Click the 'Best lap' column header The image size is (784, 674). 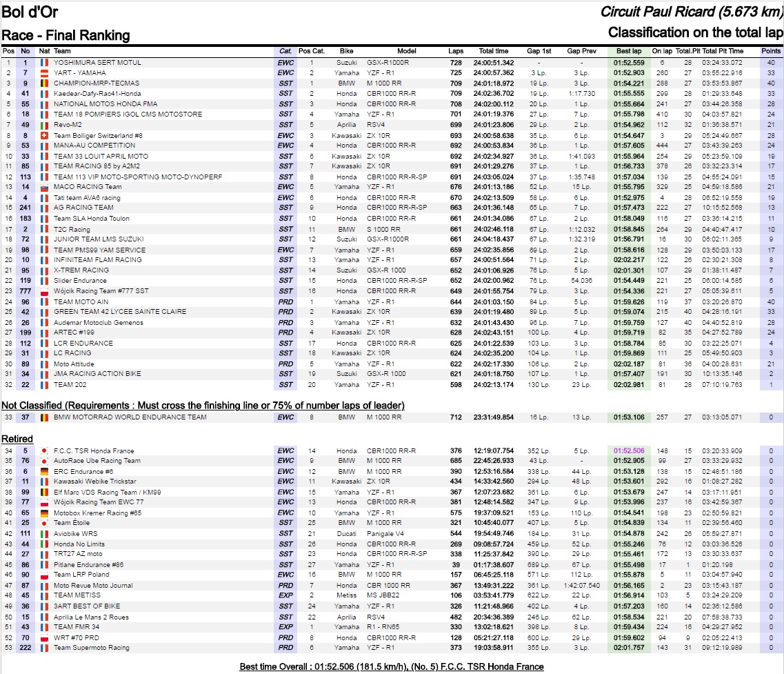[x=629, y=51]
